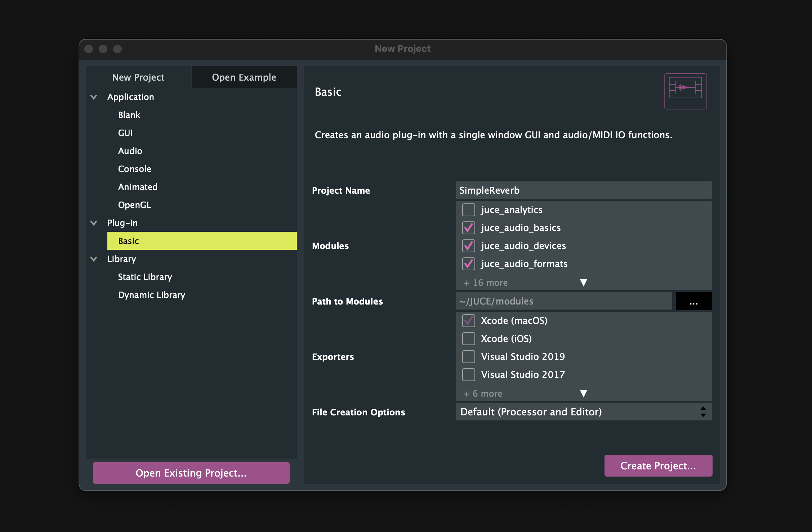Switch to the New Project tab
Viewport: 812px width, 532px height.
pyautogui.click(x=138, y=77)
